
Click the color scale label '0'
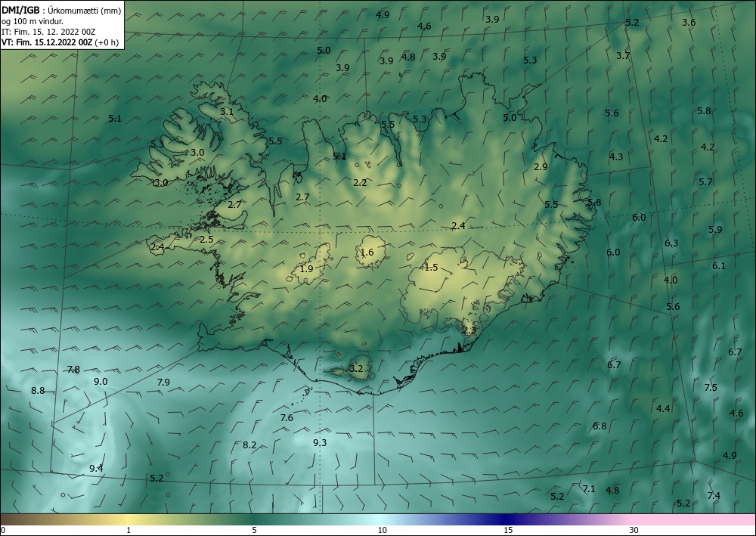point(3,530)
